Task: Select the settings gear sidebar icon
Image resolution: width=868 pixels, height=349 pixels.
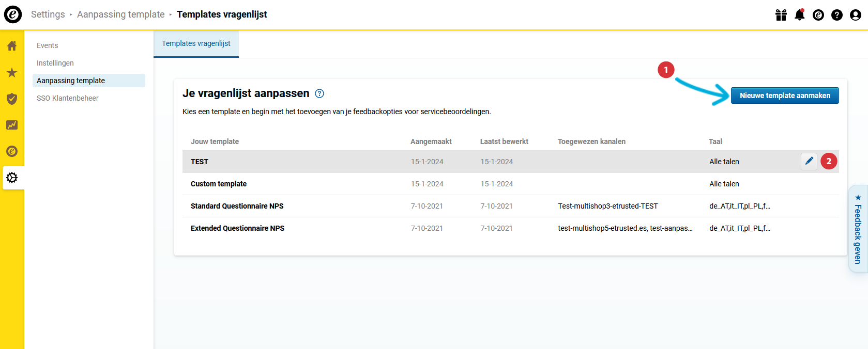Action: click(12, 178)
